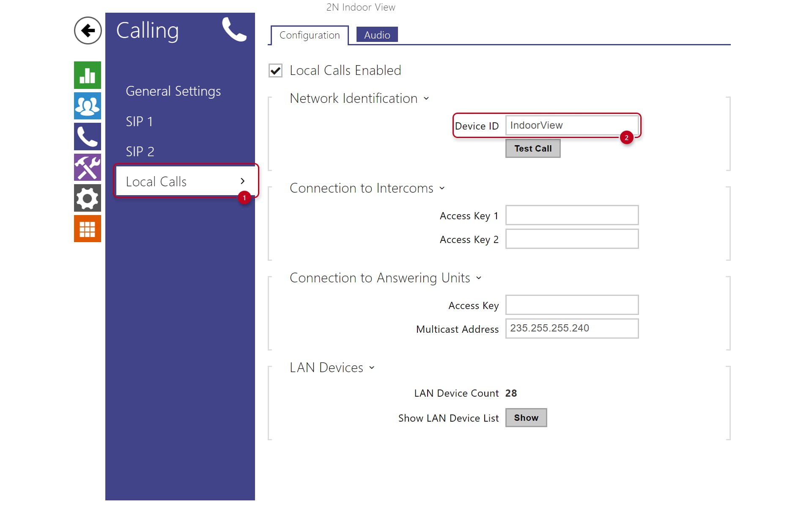Click the Local Calls Enabled label

pyautogui.click(x=345, y=70)
